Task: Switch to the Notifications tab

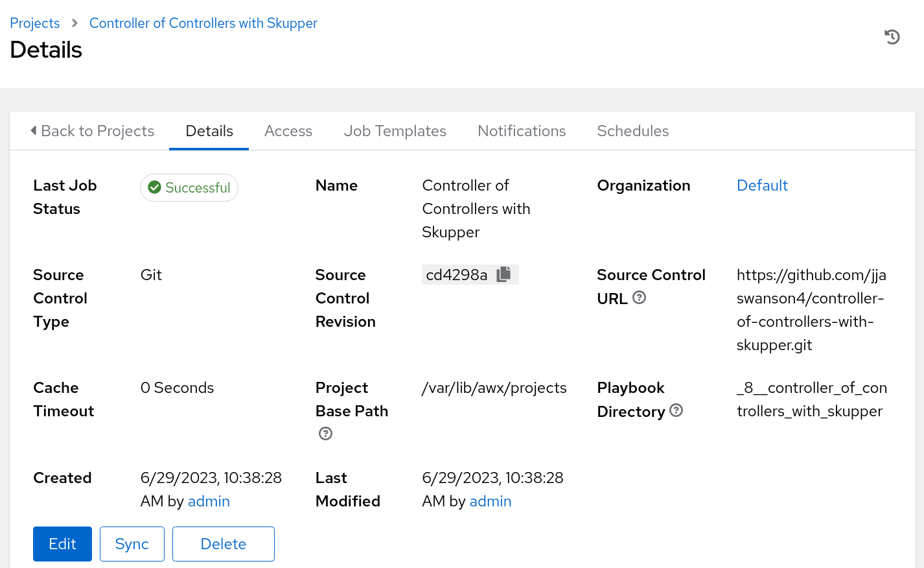Action: [x=522, y=131]
